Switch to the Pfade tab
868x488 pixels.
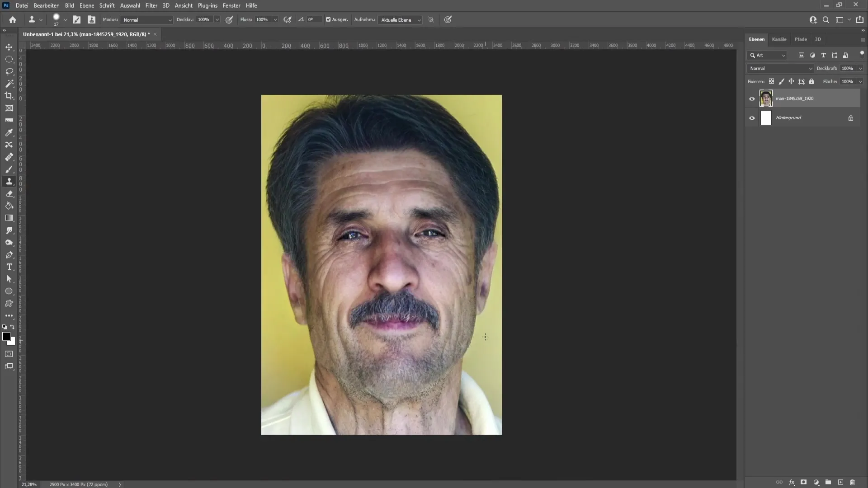click(x=801, y=39)
